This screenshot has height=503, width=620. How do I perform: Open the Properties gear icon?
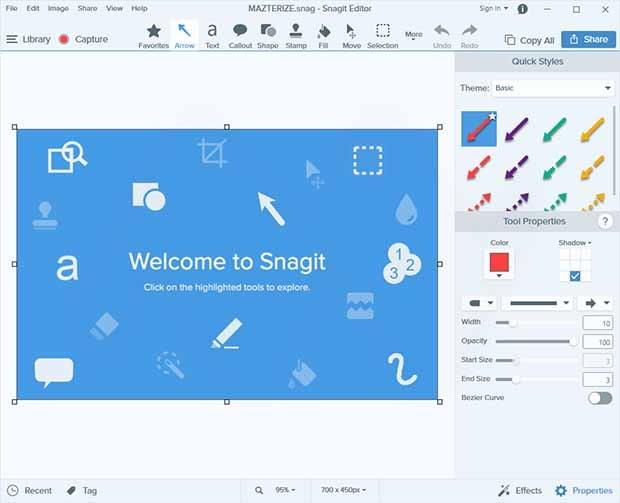pos(561,490)
